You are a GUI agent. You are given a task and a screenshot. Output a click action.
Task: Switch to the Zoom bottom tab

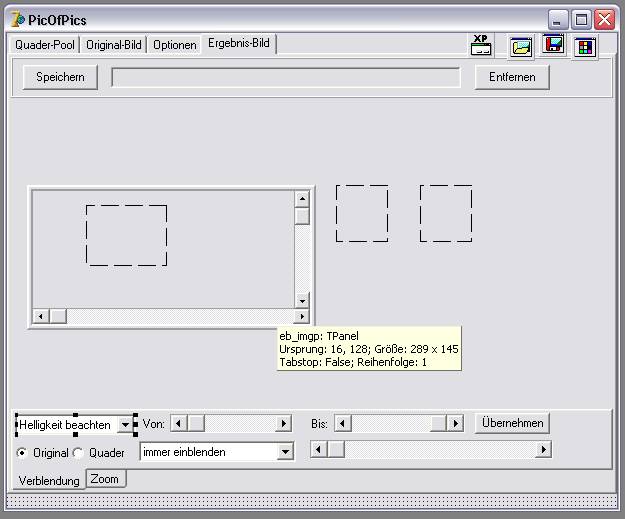point(105,479)
